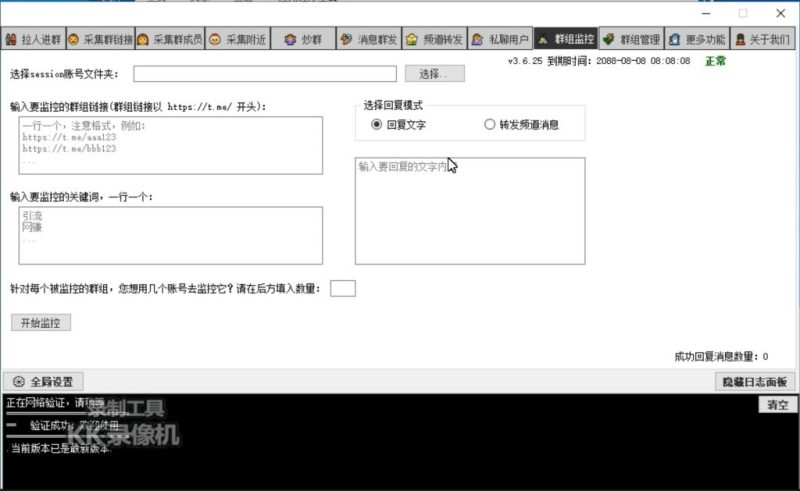Click the 正常 status text
This screenshot has width=800, height=491.
[x=715, y=61]
